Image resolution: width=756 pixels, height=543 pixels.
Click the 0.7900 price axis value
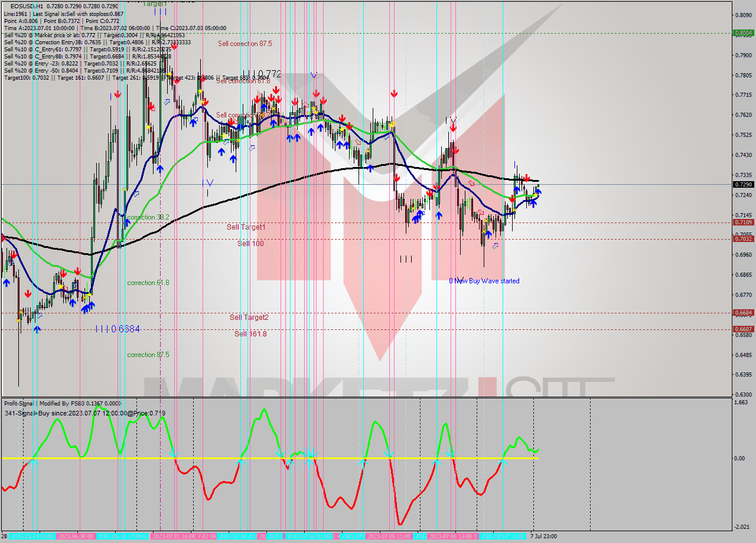(x=742, y=55)
